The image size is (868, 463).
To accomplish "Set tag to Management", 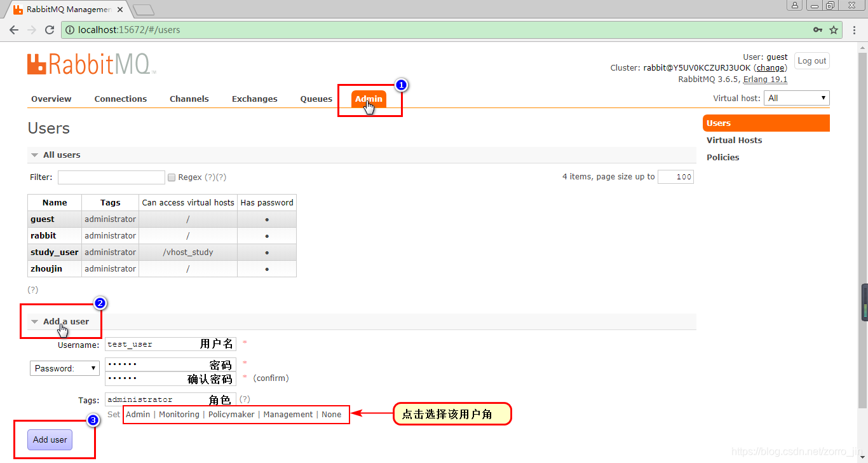I will point(288,414).
